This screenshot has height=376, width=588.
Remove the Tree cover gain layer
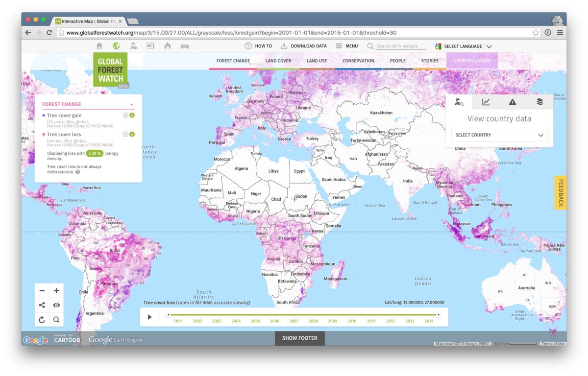[x=126, y=115]
